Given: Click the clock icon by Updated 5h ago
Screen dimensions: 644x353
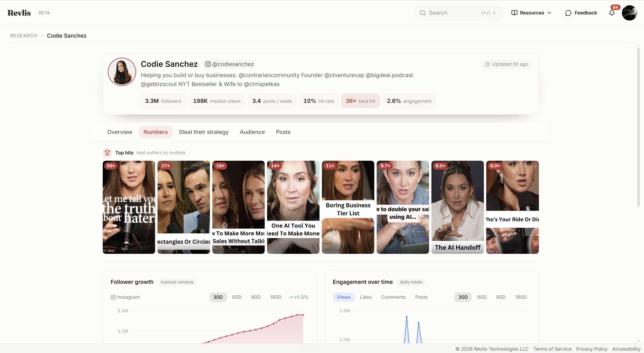Looking at the screenshot, I should 488,64.
